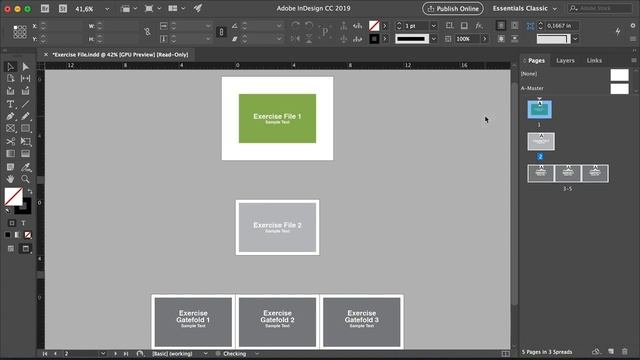Open the stroke type dropdown
Screen dimensions: 640x360
coord(433,39)
